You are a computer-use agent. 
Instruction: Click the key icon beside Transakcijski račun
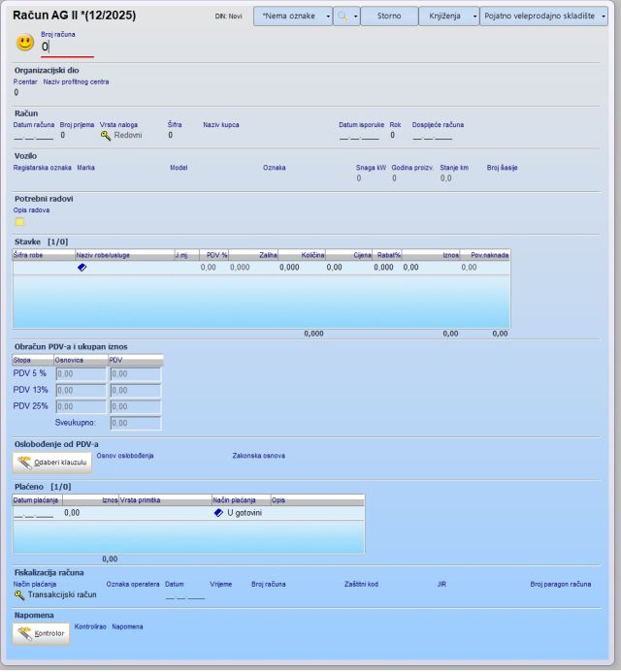click(19, 595)
